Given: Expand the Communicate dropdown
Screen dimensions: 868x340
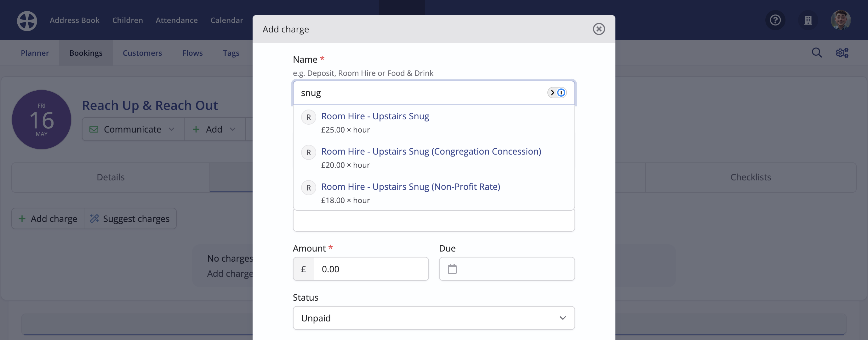Looking at the screenshot, I should coord(133,129).
